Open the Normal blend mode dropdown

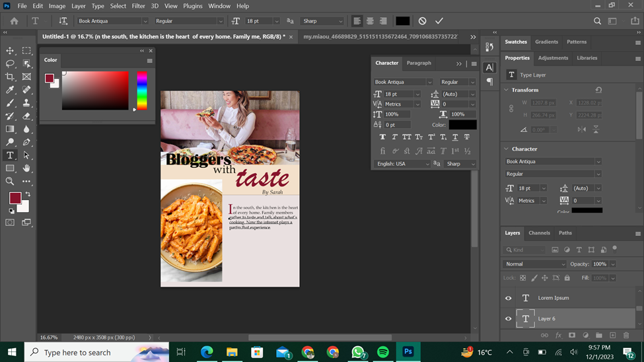pyautogui.click(x=534, y=264)
